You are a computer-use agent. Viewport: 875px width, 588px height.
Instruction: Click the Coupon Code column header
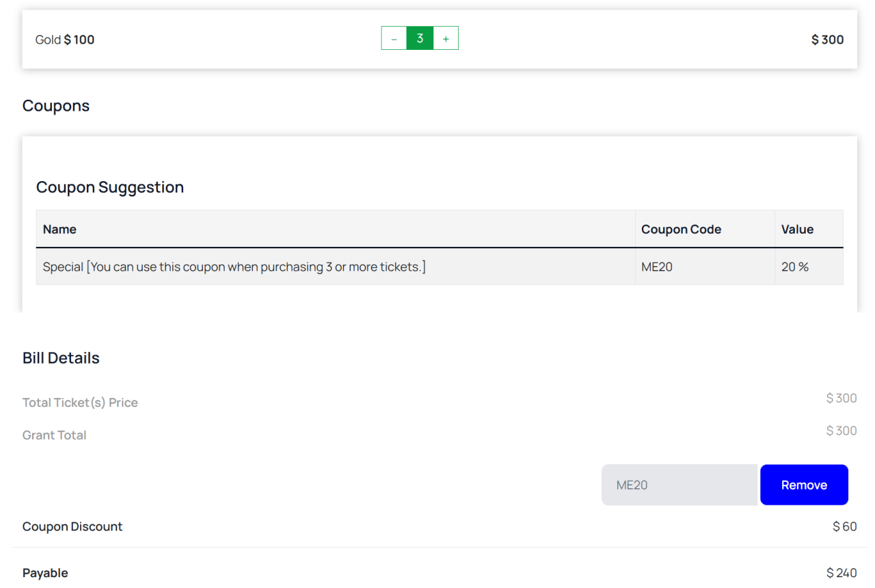click(x=681, y=229)
